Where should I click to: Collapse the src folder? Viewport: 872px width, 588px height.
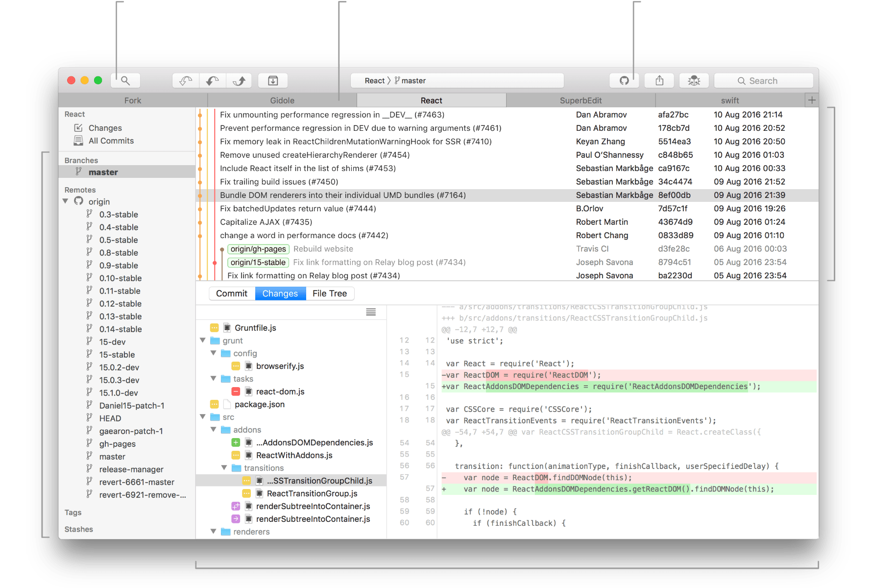(203, 416)
